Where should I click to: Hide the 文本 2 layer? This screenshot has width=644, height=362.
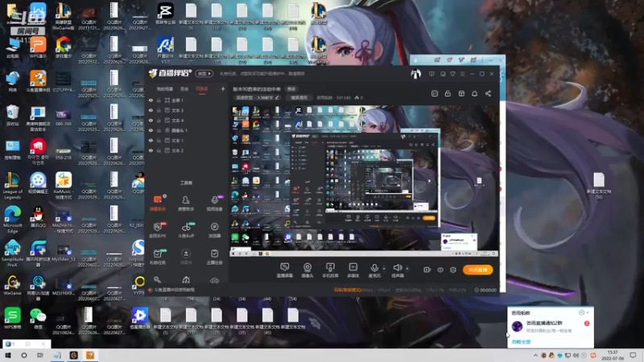[x=151, y=150]
